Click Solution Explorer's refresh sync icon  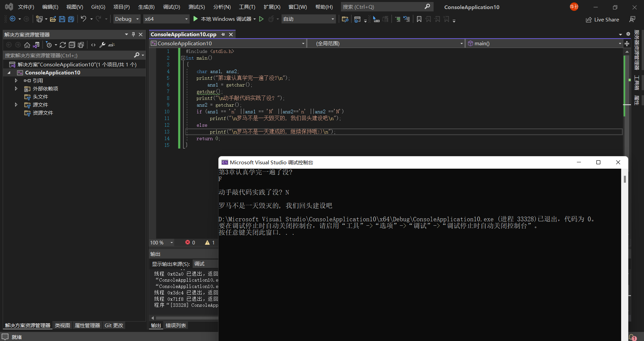pyautogui.click(x=63, y=45)
